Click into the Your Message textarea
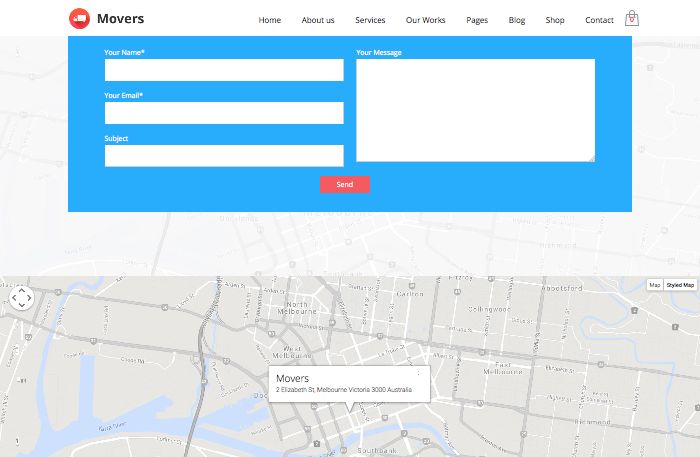Screen dimensions: 700x457 pos(475,110)
